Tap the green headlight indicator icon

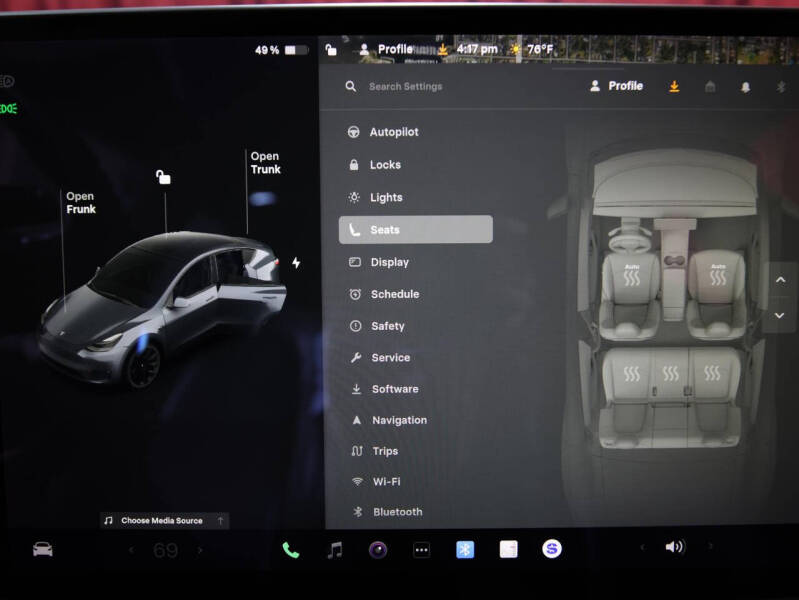[8, 109]
